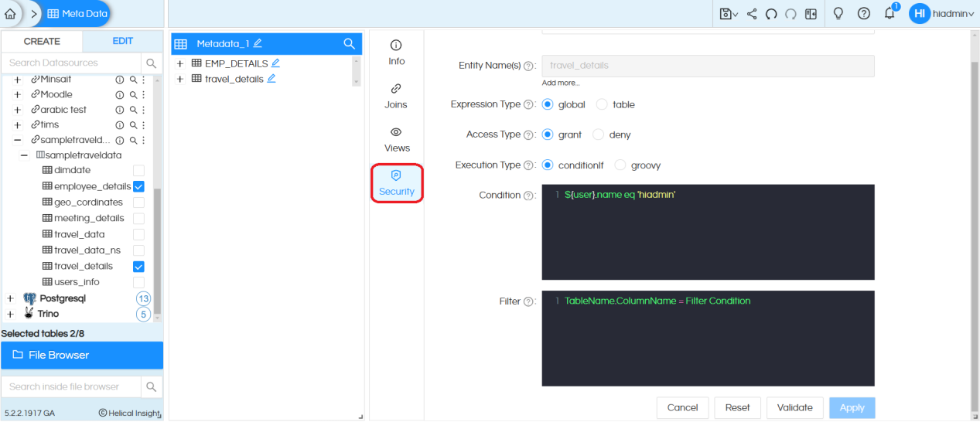980x422 pixels.
Task: Click search icon for Moodle datasource
Action: pos(133,95)
